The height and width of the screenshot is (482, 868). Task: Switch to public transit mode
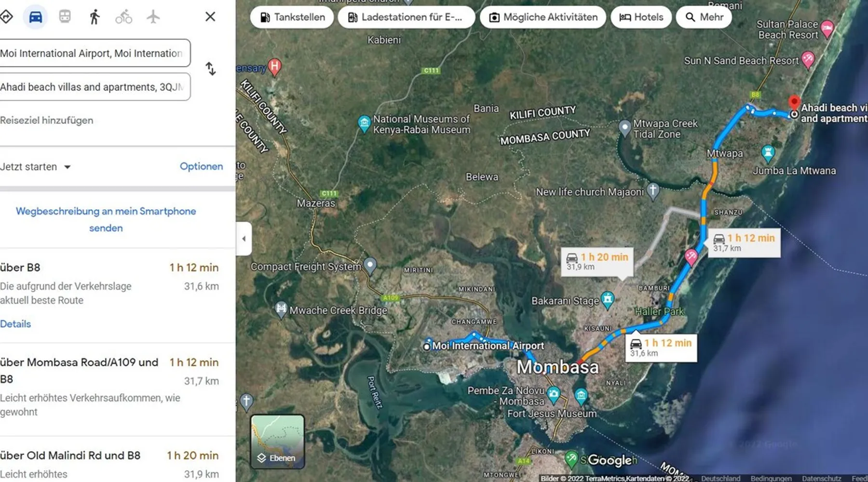[65, 17]
